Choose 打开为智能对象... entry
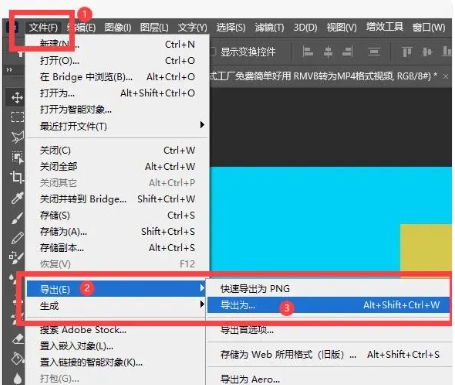455x385 pixels. click(x=117, y=110)
